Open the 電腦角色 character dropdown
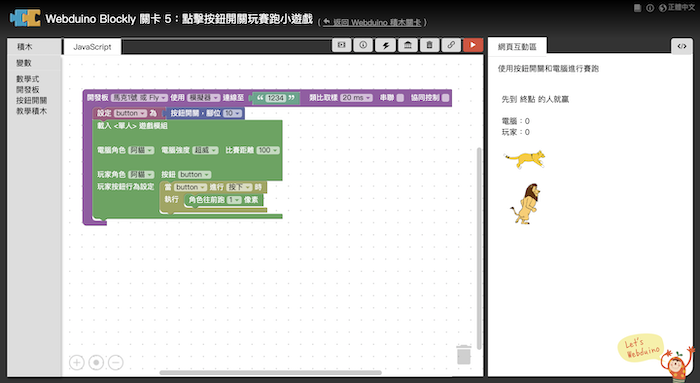 click(x=141, y=150)
